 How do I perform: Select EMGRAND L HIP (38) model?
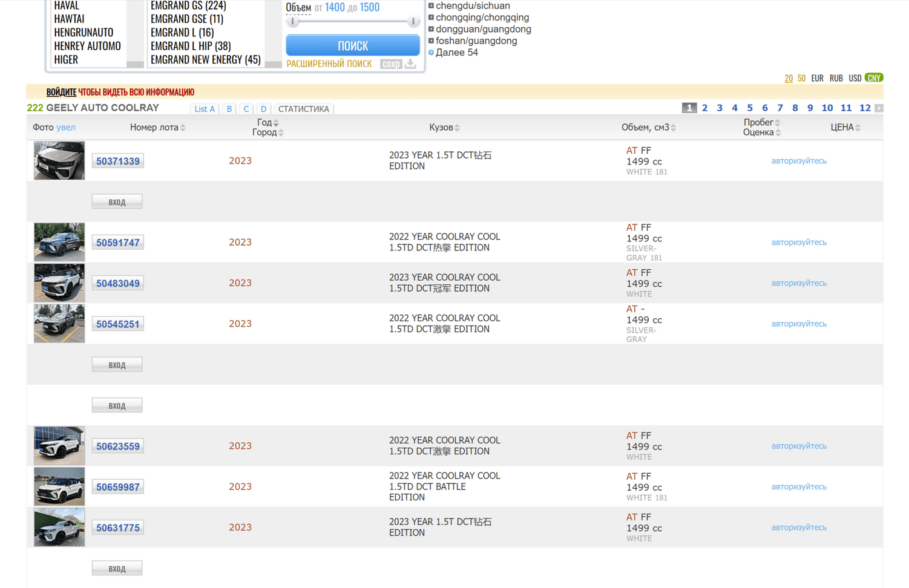click(x=191, y=46)
